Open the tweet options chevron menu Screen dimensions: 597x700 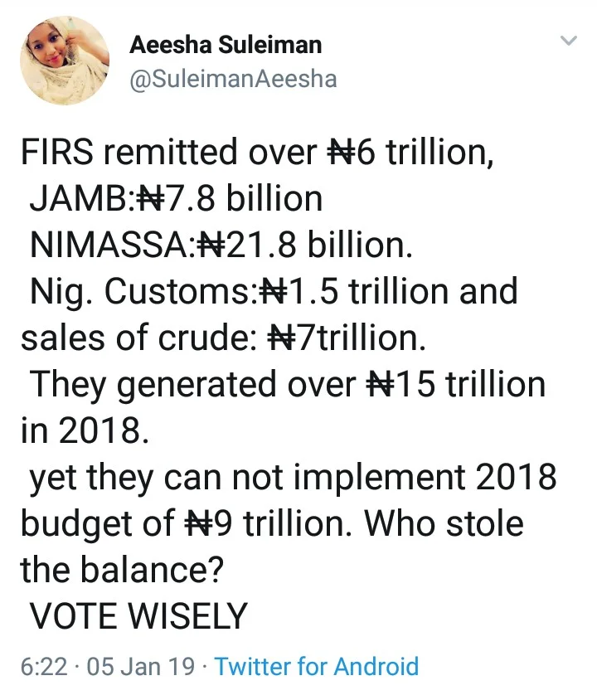[569, 41]
